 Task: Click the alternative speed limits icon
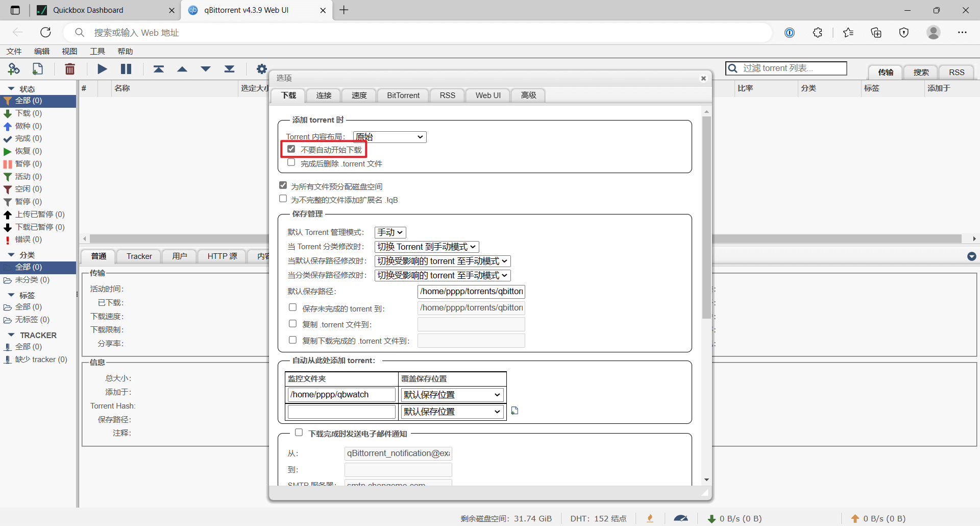click(680, 518)
